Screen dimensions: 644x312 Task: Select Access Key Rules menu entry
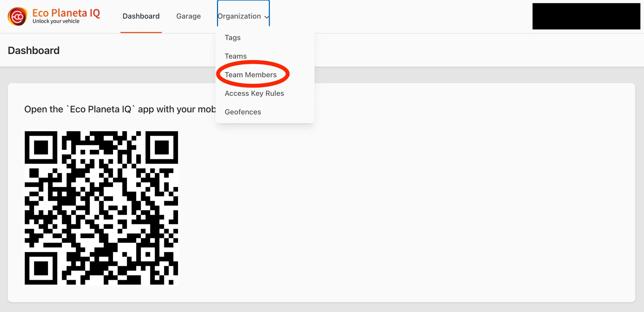click(x=254, y=93)
